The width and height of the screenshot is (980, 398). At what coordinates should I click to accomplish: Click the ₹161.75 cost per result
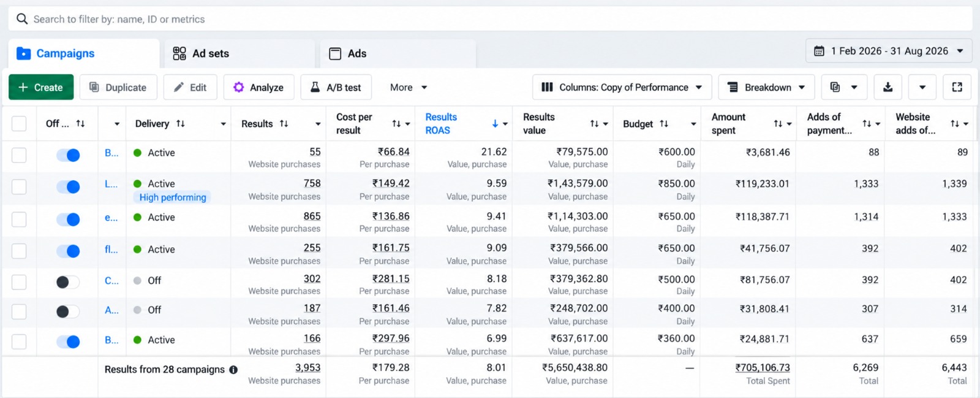(391, 248)
